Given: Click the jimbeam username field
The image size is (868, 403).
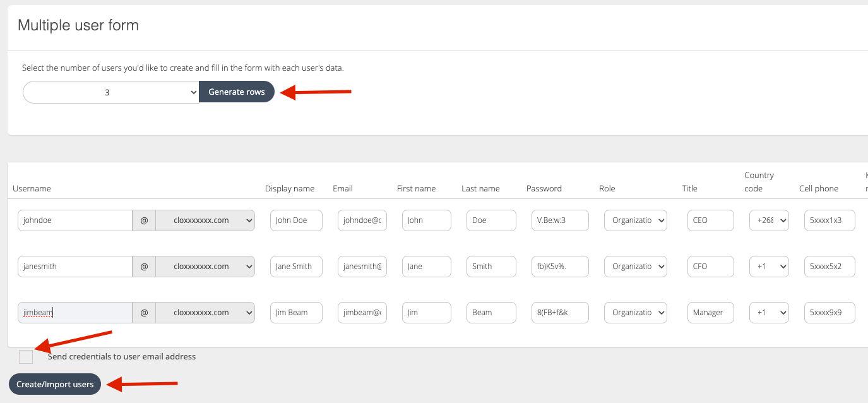Looking at the screenshot, I should click(x=74, y=313).
